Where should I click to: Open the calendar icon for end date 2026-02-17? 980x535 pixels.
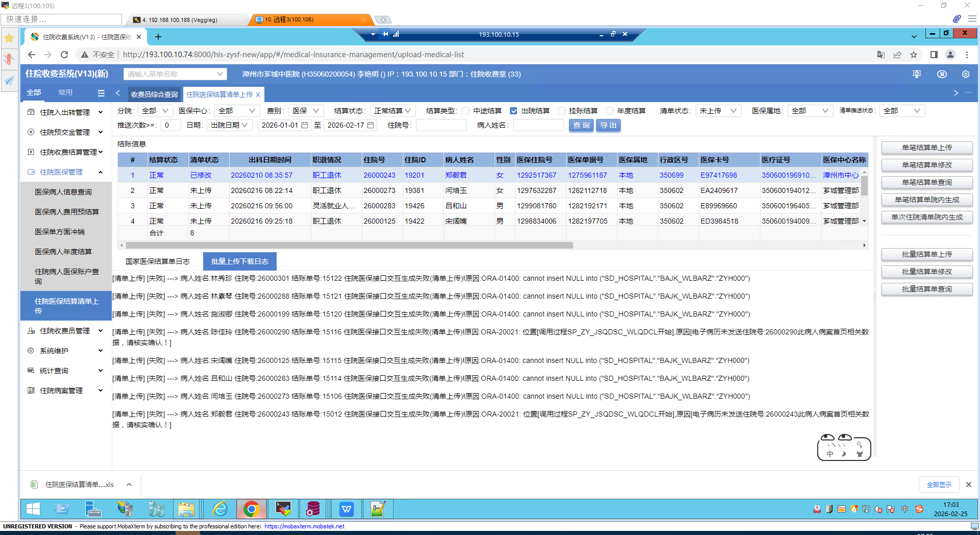(371, 125)
